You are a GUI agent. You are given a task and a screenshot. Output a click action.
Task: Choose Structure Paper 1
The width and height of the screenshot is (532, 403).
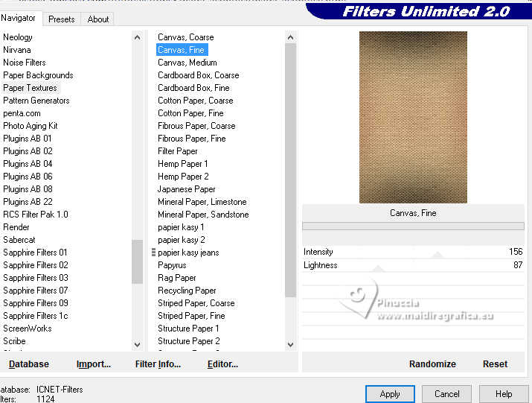pos(188,329)
